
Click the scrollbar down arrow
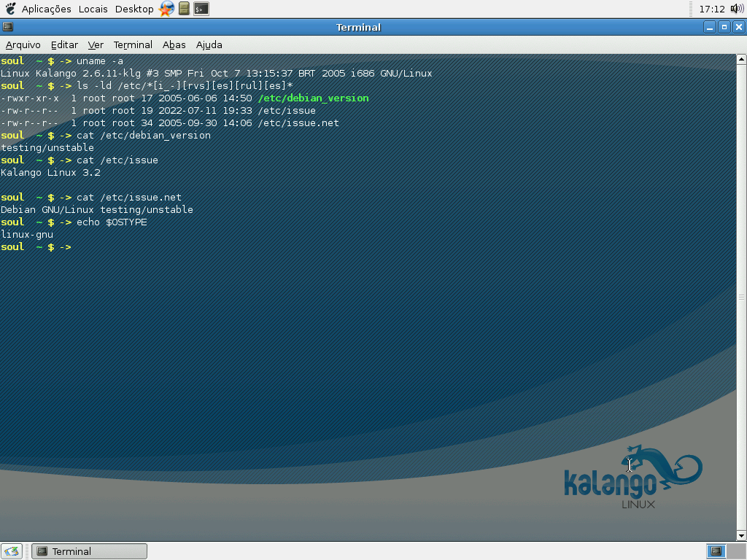click(x=741, y=536)
